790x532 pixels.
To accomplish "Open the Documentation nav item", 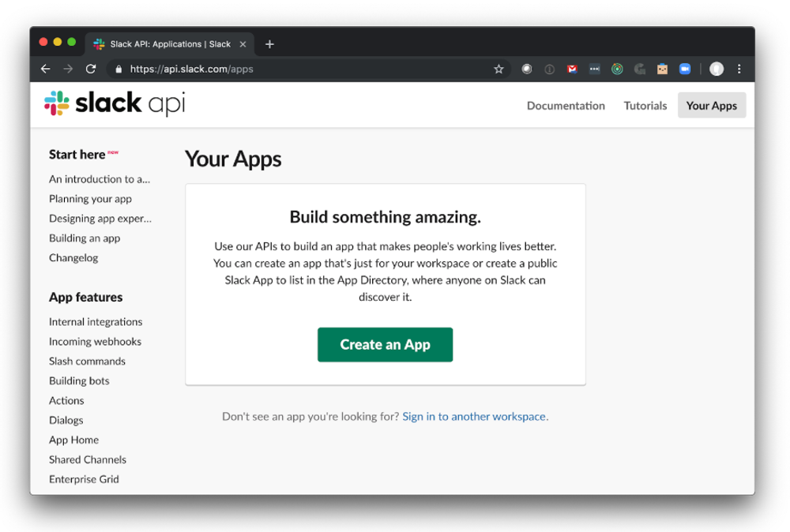I will (x=566, y=106).
